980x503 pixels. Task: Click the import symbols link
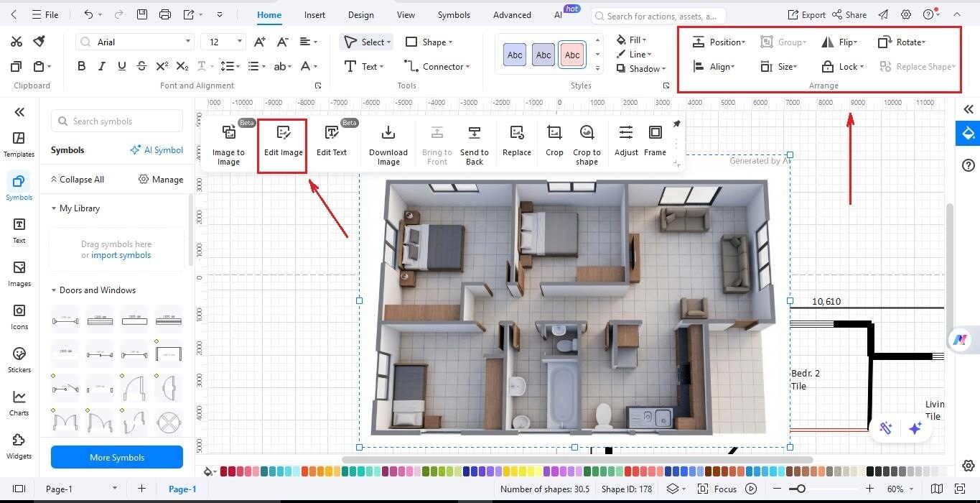coord(121,255)
